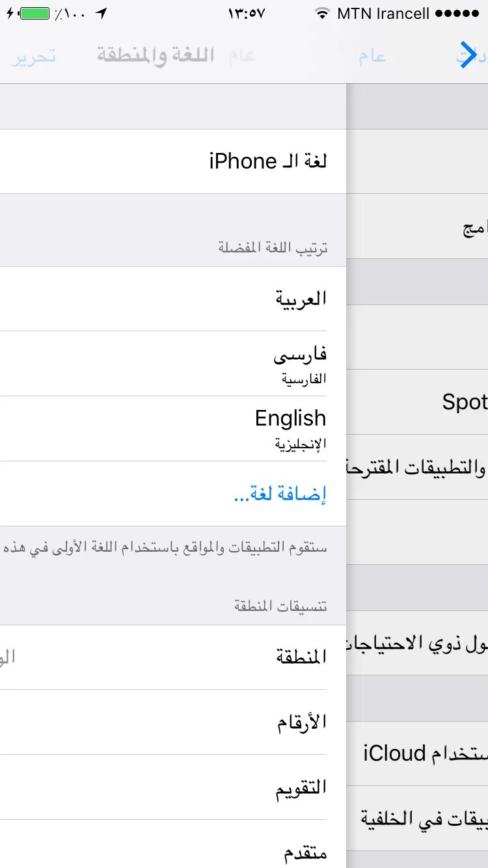This screenshot has height=868, width=488.
Task: Select the فارسی language row
Action: click(173, 364)
